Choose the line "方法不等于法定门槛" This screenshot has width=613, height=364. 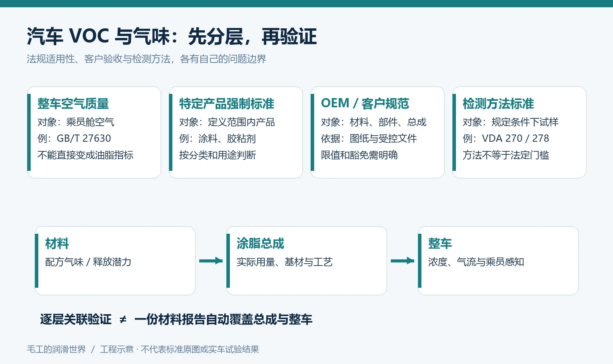(x=506, y=155)
